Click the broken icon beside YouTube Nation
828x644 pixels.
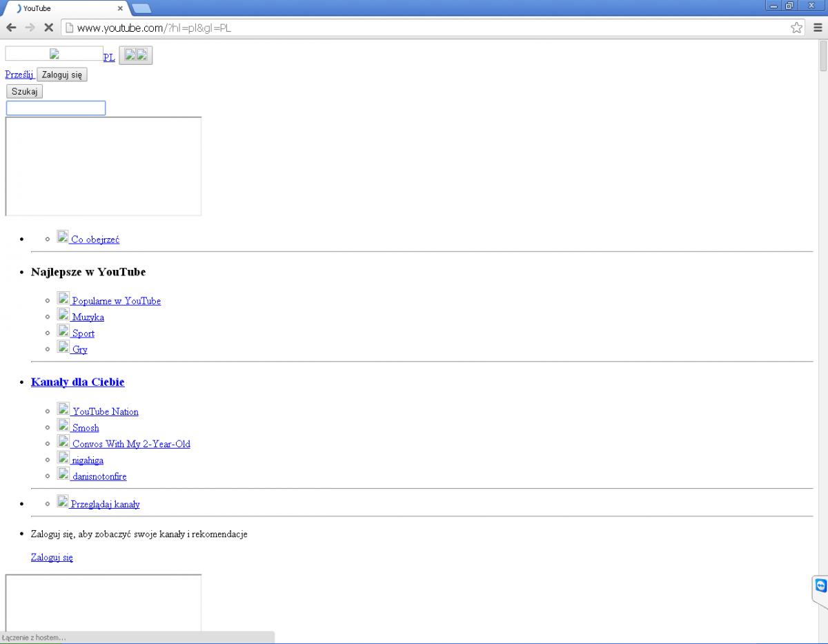(63, 409)
